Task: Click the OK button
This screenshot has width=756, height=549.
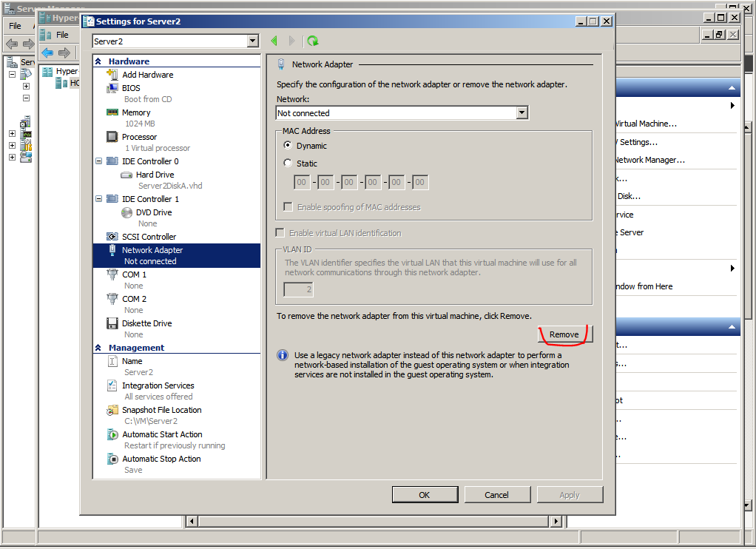Action: tap(425, 494)
